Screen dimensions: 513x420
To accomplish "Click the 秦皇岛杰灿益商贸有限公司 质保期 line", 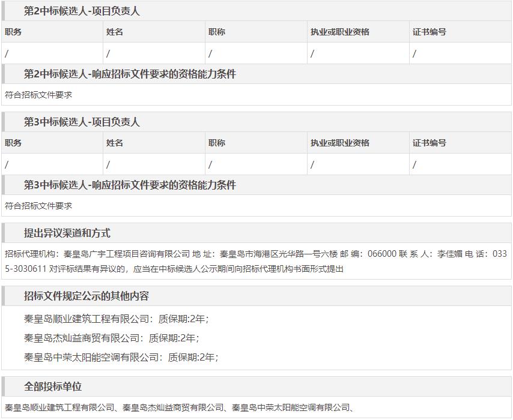I will [111, 338].
